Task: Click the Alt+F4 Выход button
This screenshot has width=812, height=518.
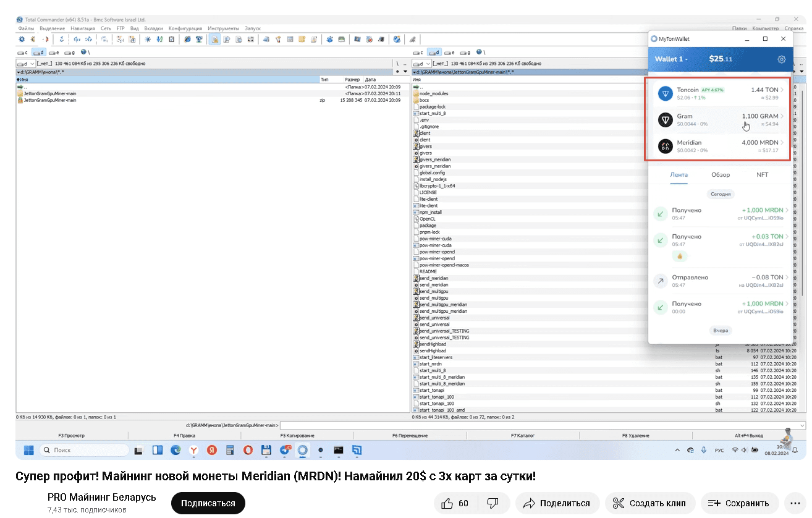Action: tap(749, 436)
